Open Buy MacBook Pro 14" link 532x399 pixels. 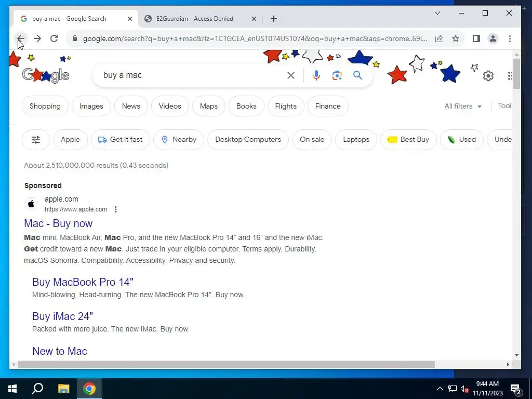(x=83, y=282)
